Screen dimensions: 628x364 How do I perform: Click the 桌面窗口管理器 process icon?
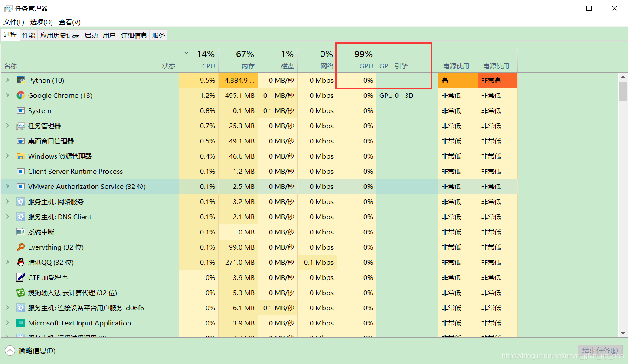coord(20,141)
